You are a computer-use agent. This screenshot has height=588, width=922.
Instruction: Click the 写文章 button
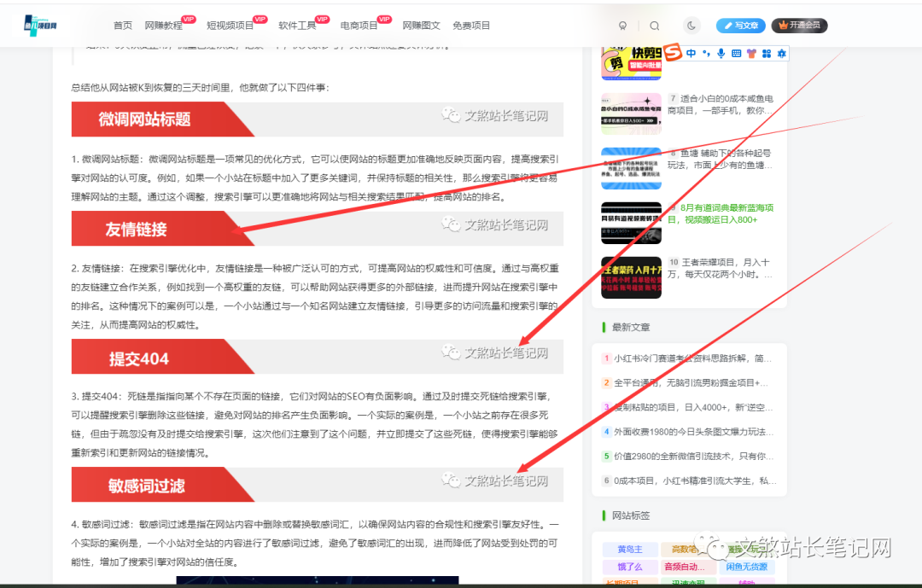(x=740, y=26)
